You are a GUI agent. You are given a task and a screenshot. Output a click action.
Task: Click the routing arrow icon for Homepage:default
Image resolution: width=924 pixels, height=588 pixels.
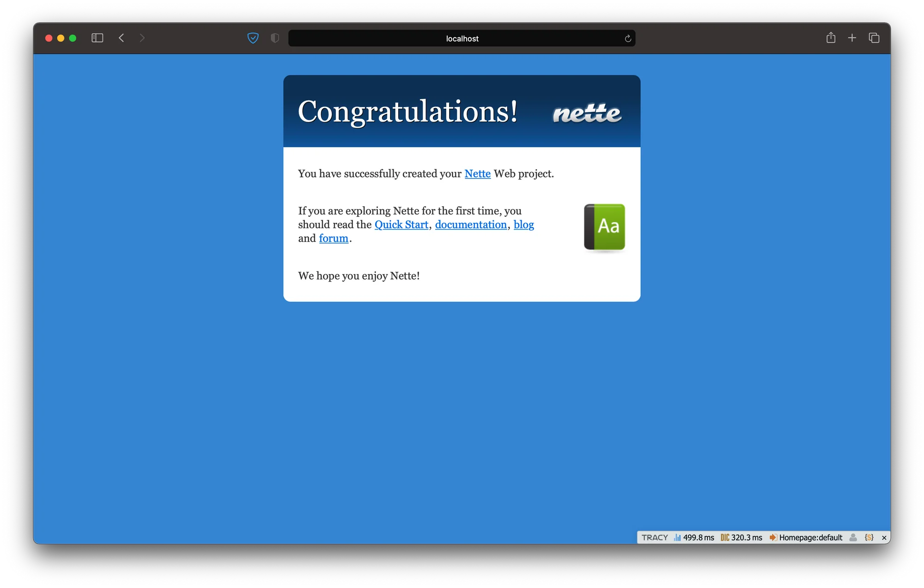[x=773, y=538]
